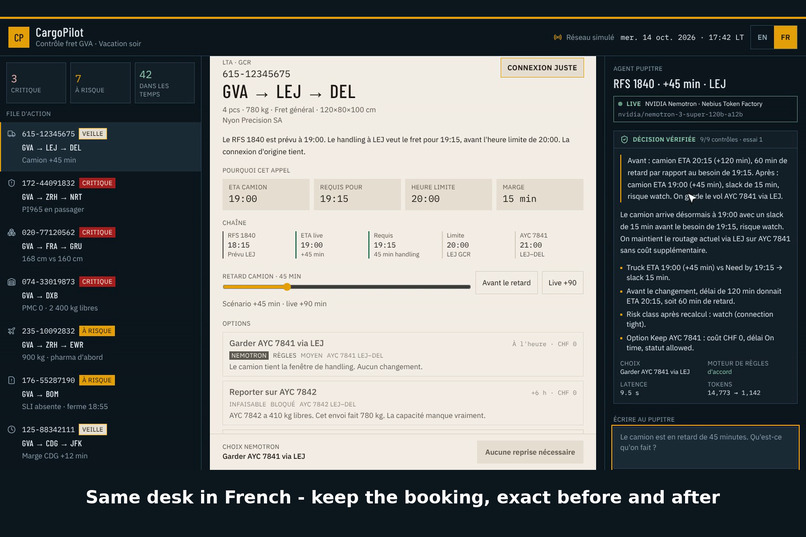
Task: Click the nvidia/nemotron-3-super model name
Action: 680,115
